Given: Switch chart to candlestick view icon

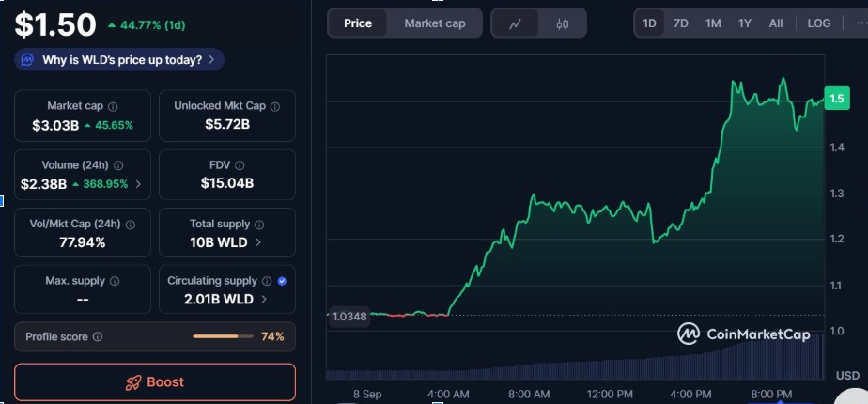Looking at the screenshot, I should (563, 23).
